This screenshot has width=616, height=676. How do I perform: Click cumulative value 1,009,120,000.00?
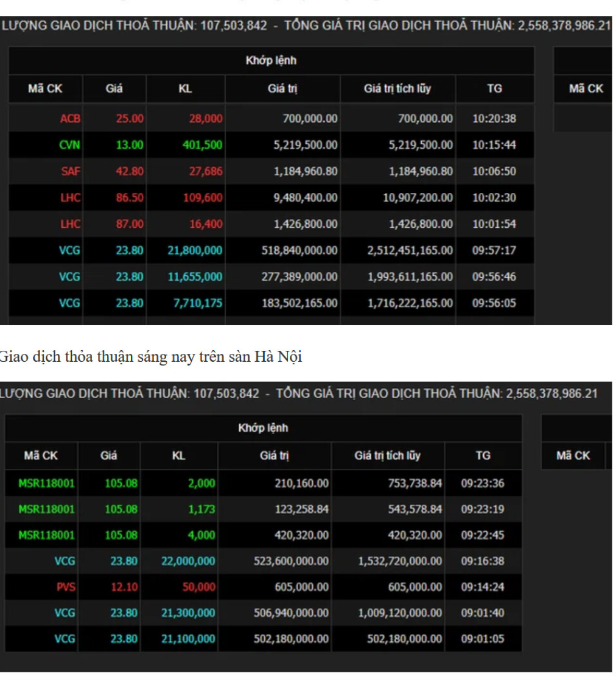(400, 613)
